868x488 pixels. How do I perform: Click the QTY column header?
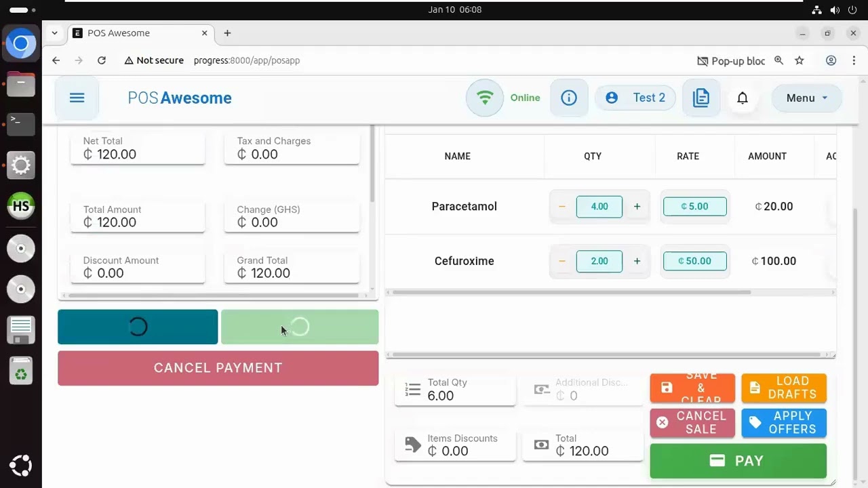pos(593,156)
